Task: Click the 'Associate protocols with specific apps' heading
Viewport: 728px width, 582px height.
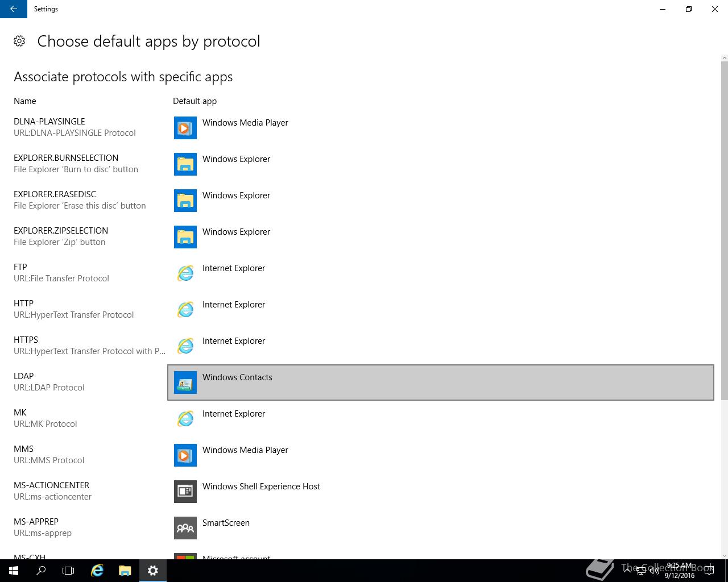Action: 123,77
